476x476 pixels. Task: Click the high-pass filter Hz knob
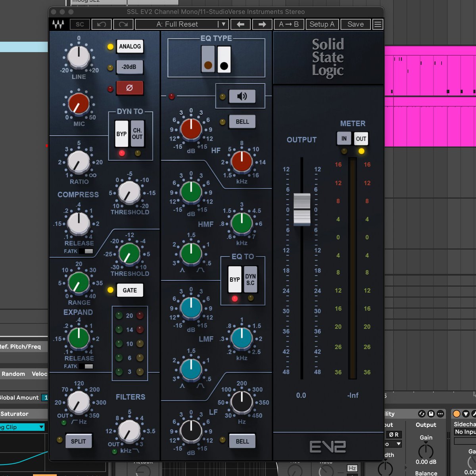(x=79, y=402)
